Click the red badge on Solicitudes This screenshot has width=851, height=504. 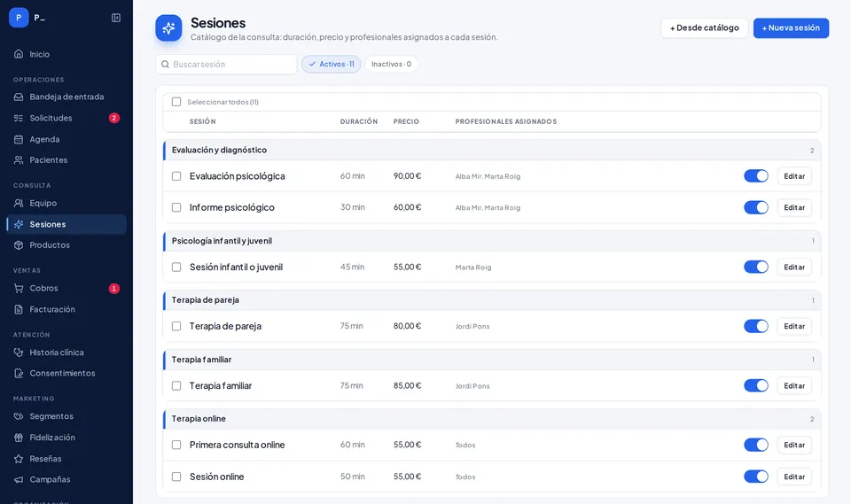click(x=114, y=118)
